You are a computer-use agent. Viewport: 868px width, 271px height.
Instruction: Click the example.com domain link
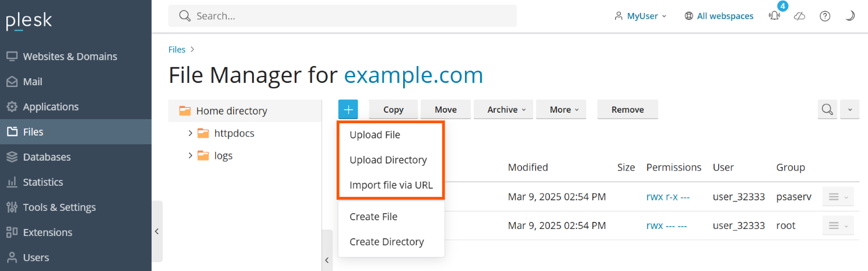413,75
